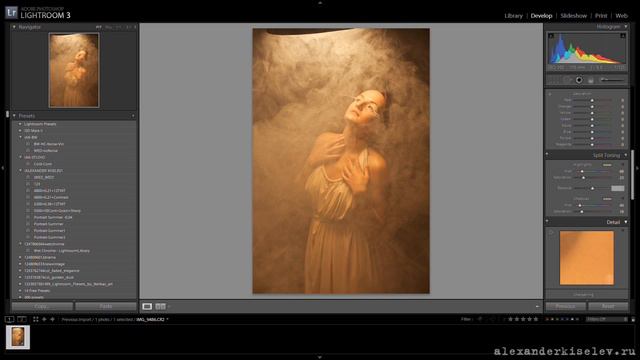Toggle Detail panel on/off switch
Screen dimensions: 640x360
(547, 221)
